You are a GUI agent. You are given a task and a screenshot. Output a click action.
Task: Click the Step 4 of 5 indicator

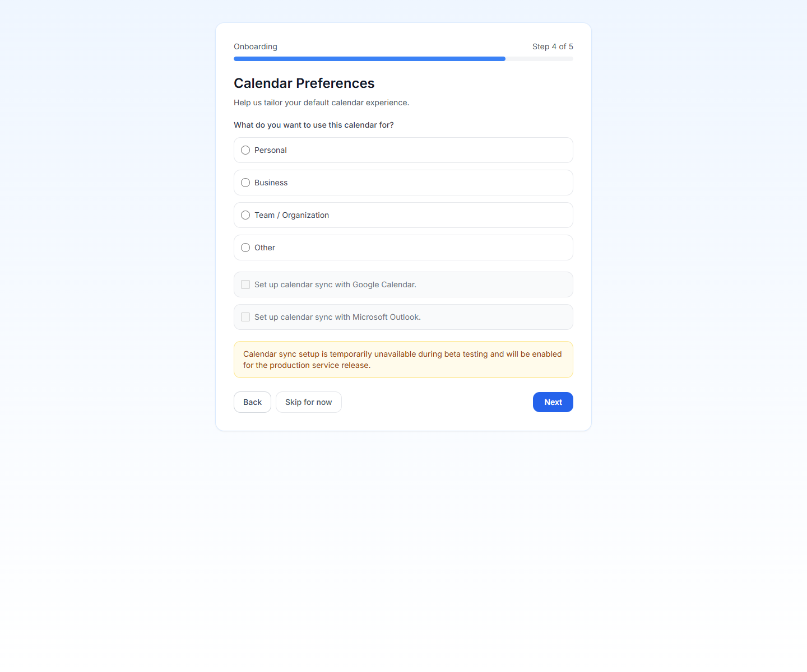[x=553, y=46]
